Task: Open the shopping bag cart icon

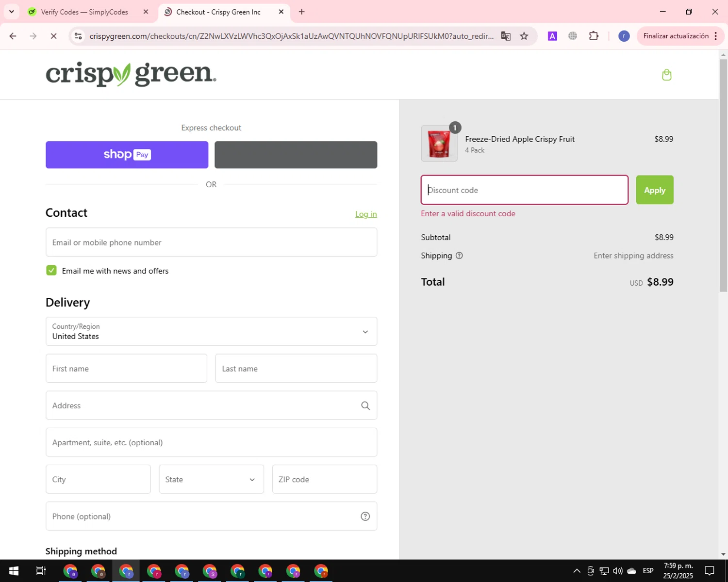Action: 666,75
